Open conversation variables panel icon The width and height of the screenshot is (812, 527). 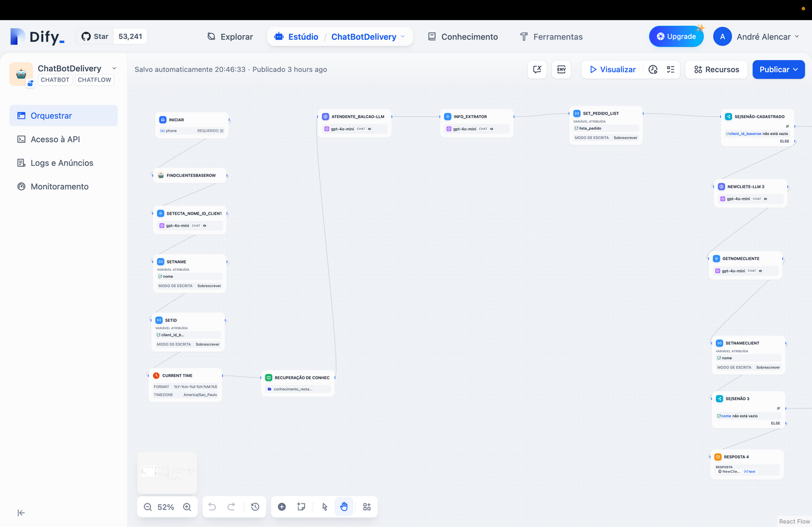tap(537, 69)
